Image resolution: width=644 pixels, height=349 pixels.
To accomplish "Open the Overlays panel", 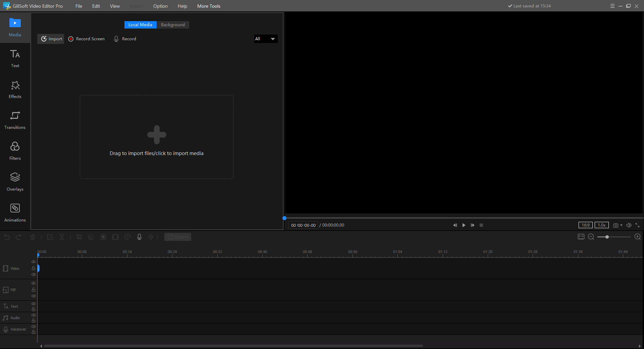I will coord(15,182).
